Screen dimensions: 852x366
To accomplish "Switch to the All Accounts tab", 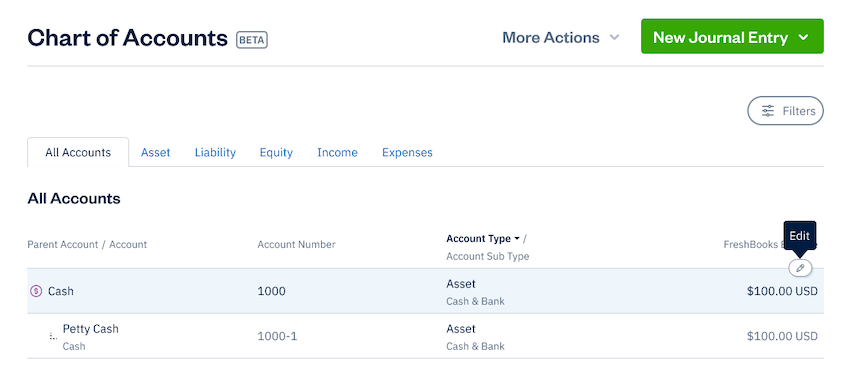I will click(78, 153).
